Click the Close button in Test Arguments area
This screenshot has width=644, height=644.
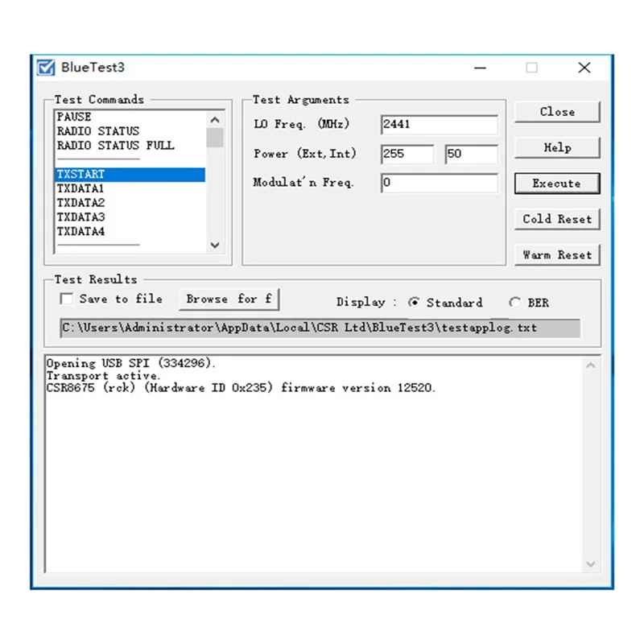point(557,112)
